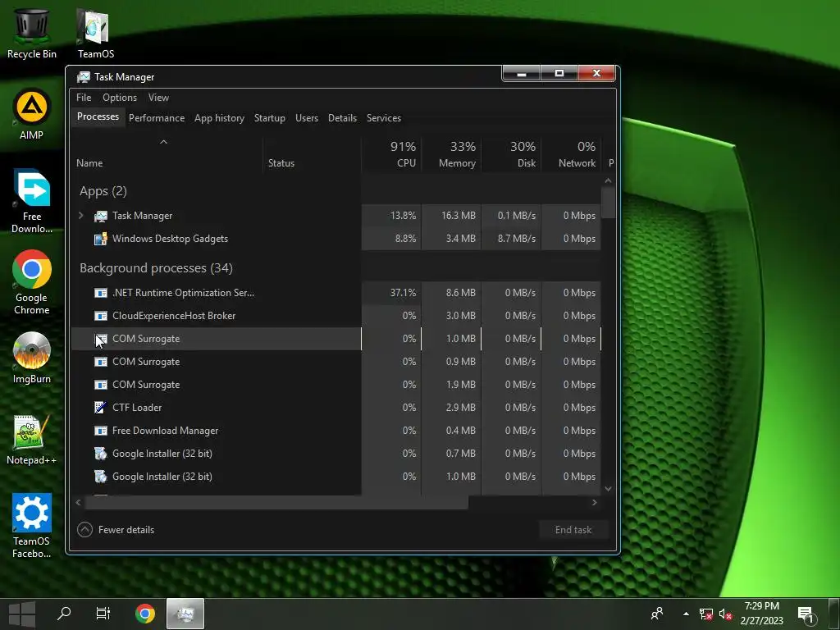Click the Google Installer icon with 1.0 MB memory
840x630 pixels.
click(x=100, y=477)
